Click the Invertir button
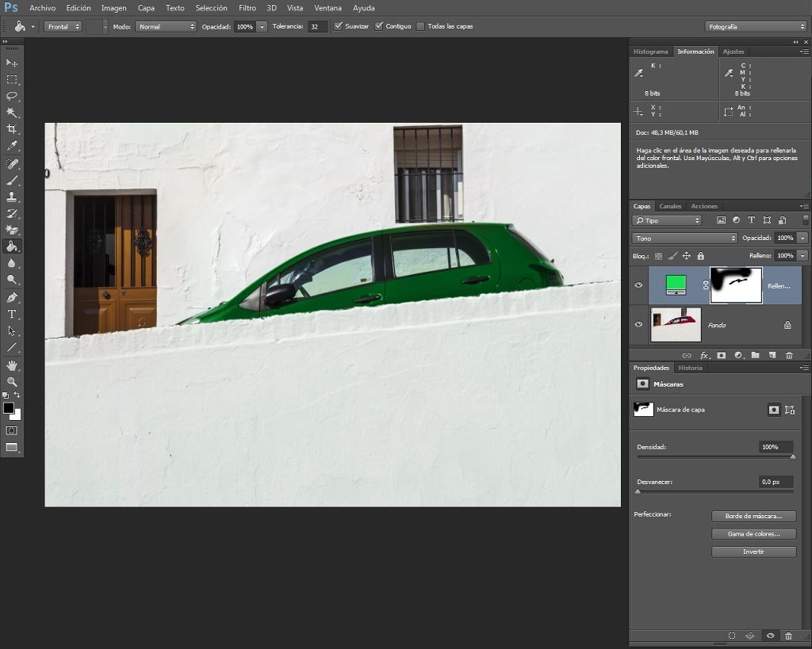This screenshot has width=812, height=649. coord(753,552)
